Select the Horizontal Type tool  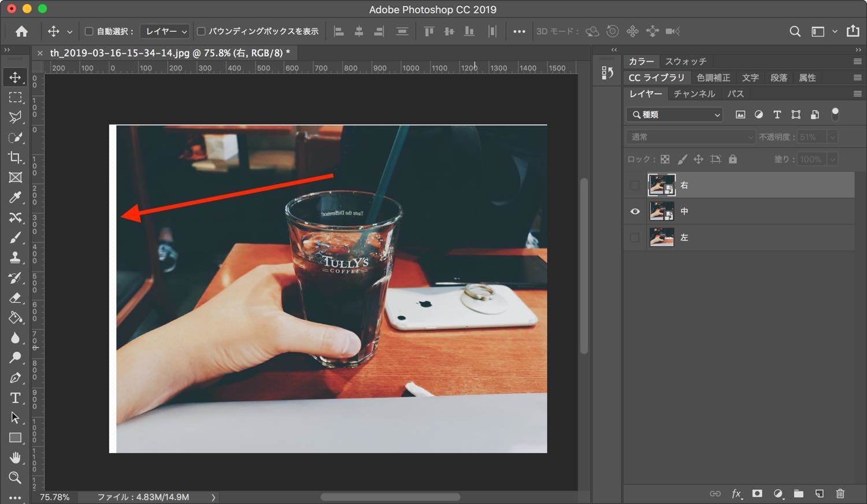(16, 398)
